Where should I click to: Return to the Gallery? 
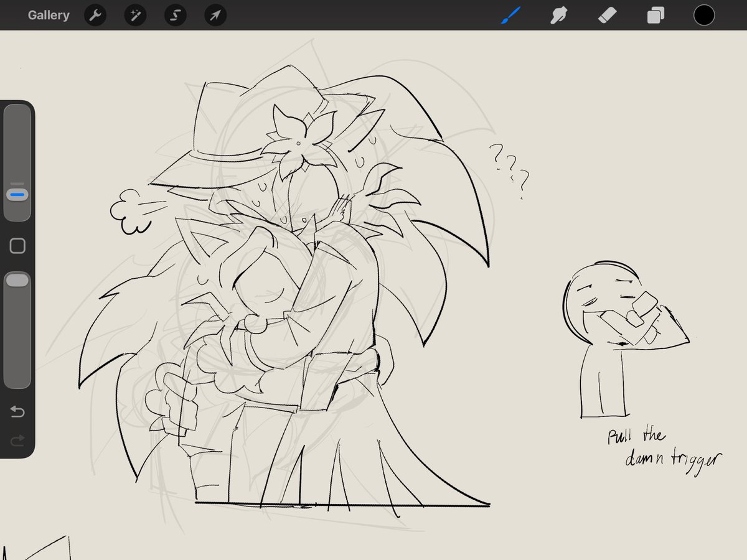[x=49, y=15]
